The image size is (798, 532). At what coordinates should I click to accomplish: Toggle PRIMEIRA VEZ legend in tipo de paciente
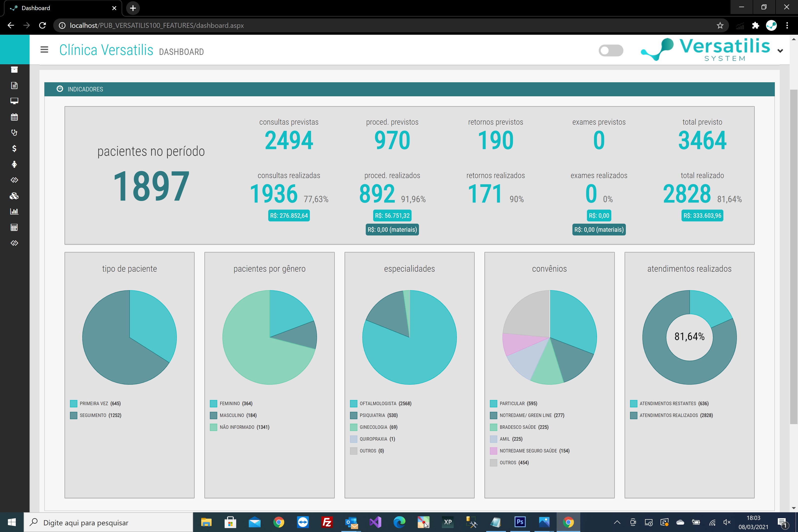pyautogui.click(x=94, y=403)
